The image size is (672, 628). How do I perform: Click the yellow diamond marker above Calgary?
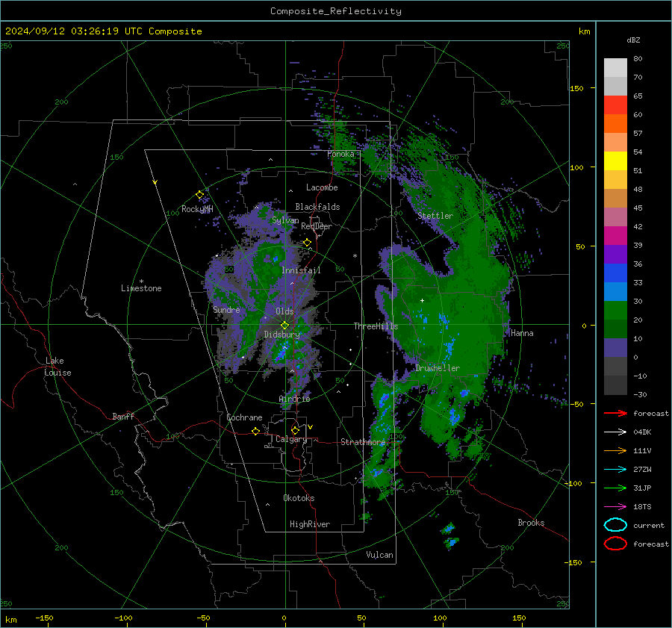[x=295, y=430]
